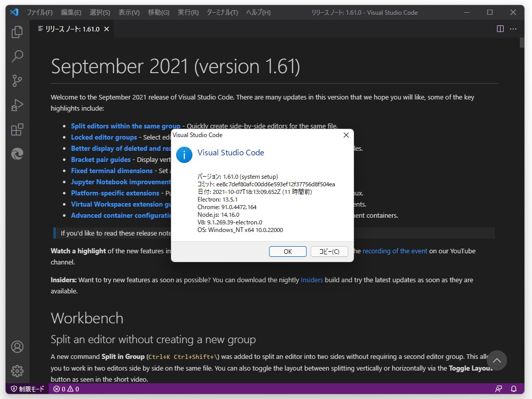Click the feedback icon in status bar
The image size is (532, 399).
pyautogui.click(x=498, y=388)
